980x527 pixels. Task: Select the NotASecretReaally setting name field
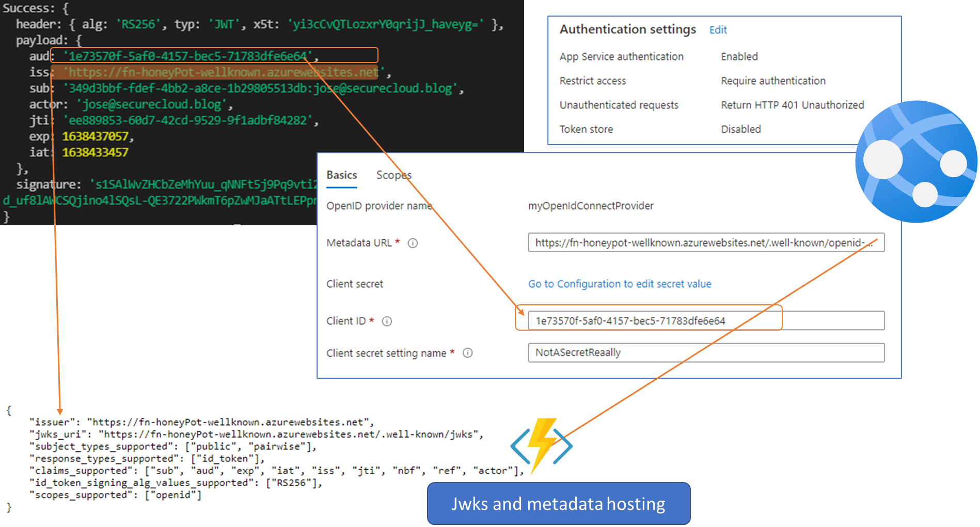pos(705,352)
